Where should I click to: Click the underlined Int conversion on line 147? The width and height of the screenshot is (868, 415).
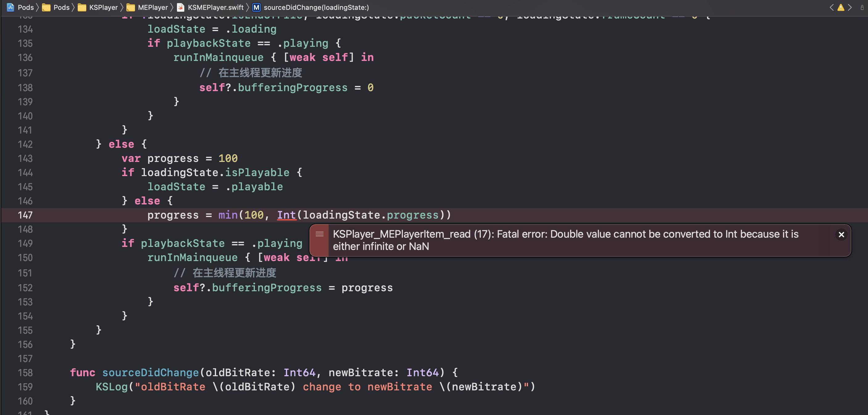(286, 215)
